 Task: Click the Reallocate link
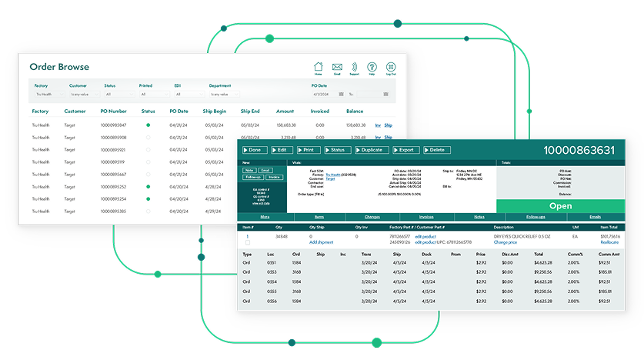609,243
